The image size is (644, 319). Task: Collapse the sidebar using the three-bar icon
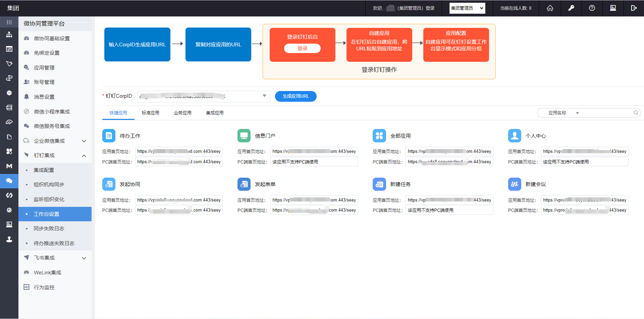click(x=9, y=22)
